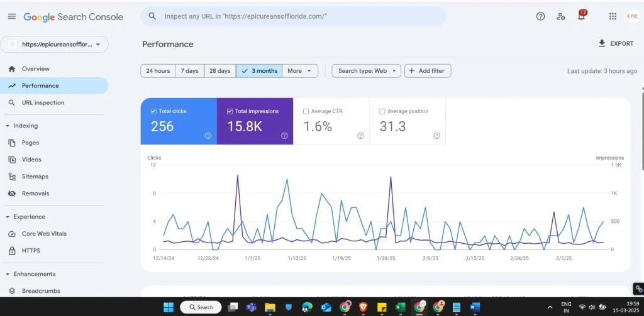The image size is (644, 316).
Task: Enable the Average CTR checkbox
Action: coord(306,111)
